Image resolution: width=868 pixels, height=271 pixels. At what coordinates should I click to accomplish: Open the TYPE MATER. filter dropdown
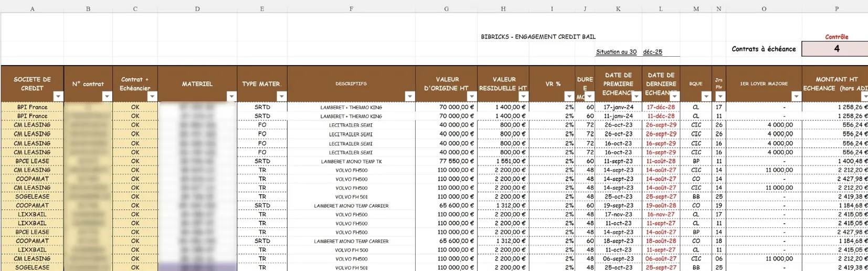(282, 97)
